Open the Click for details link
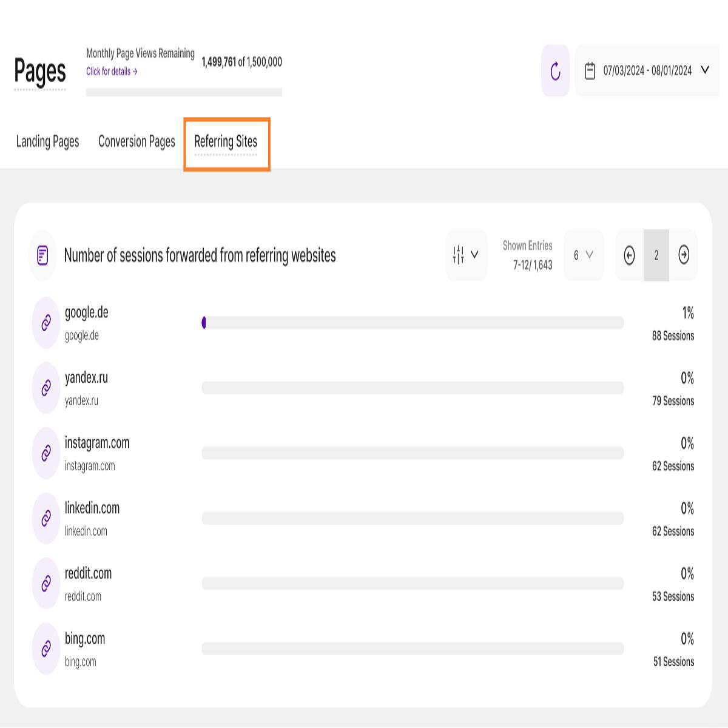728x728 pixels. point(112,72)
